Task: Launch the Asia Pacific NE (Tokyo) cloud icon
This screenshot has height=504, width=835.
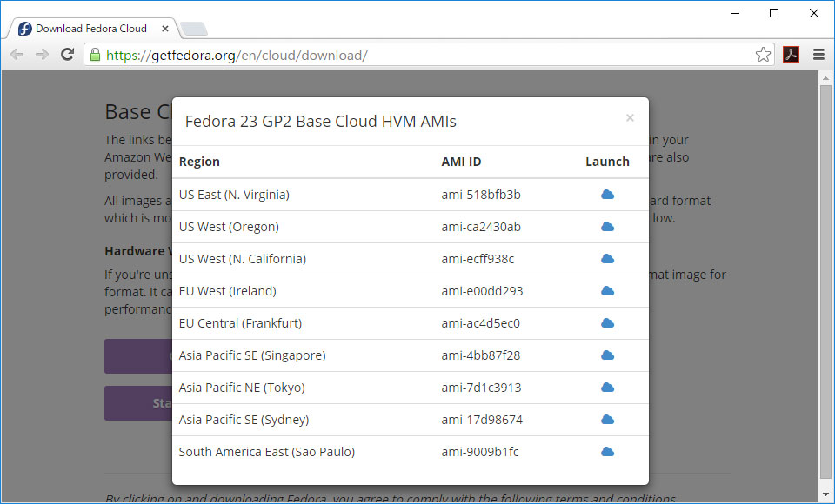Action: click(607, 388)
